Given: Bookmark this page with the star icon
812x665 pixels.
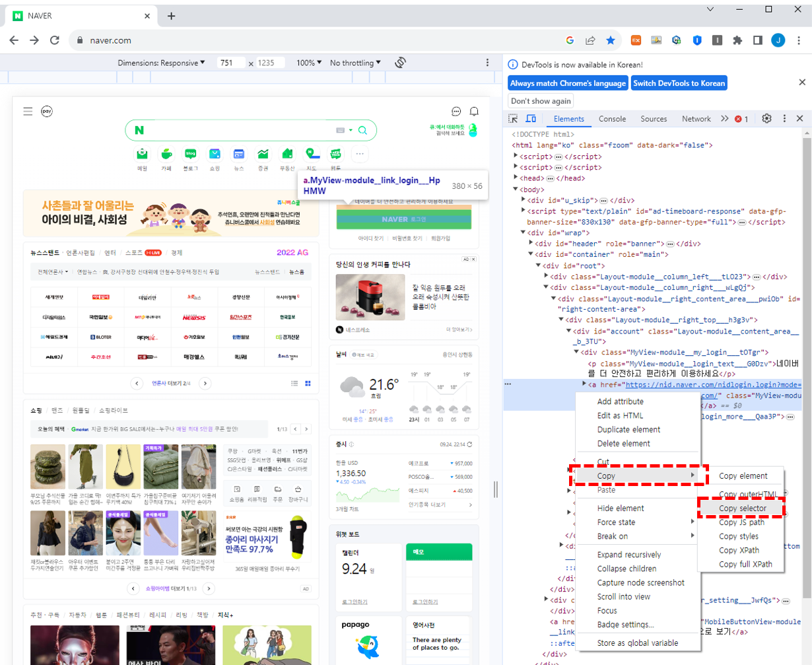Looking at the screenshot, I should point(611,40).
